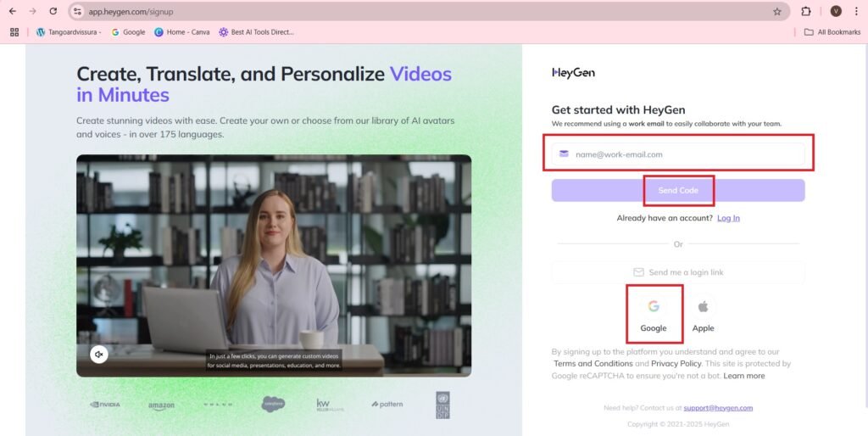Open the Privacy Policy link
The height and width of the screenshot is (436, 868).
tap(676, 363)
